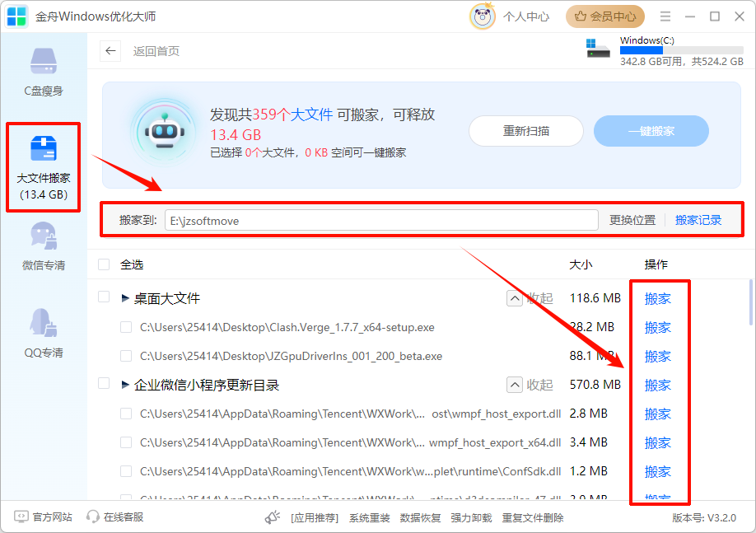The height and width of the screenshot is (533, 756).
Task: Check the 桌面大文件 group checkbox
Action: point(104,297)
